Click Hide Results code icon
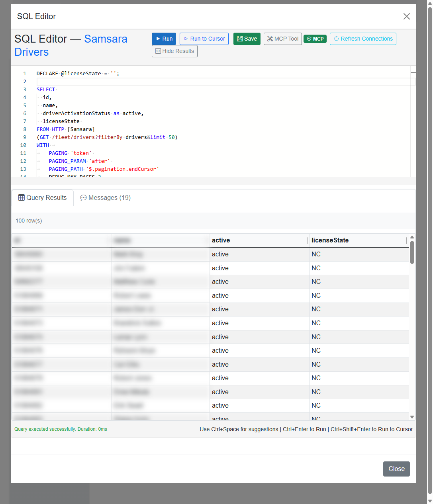Screen dimensions: 433x504 (158, 51)
